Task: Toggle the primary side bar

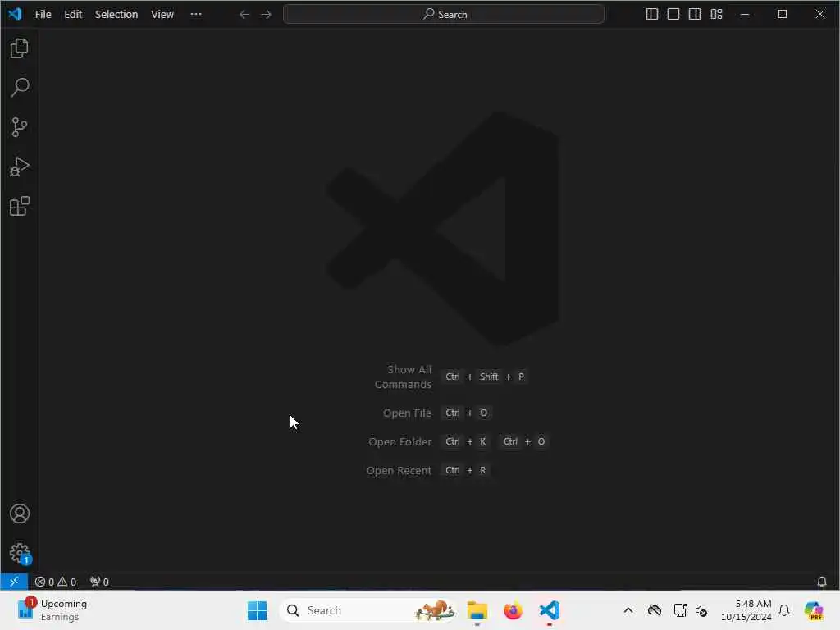Action: tap(652, 15)
